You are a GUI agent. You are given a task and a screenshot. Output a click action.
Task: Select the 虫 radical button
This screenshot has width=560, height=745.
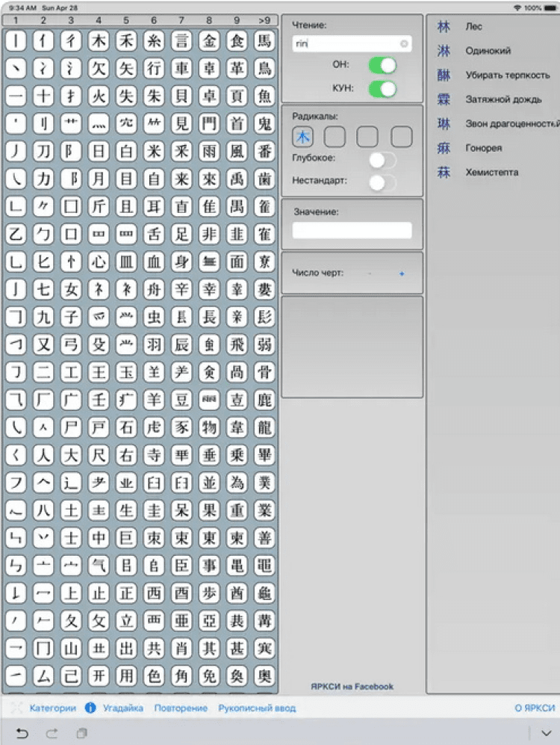point(154,316)
